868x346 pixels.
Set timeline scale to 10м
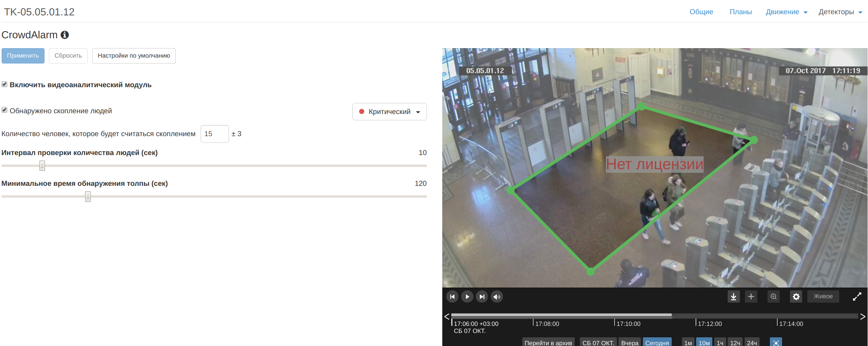(x=704, y=342)
